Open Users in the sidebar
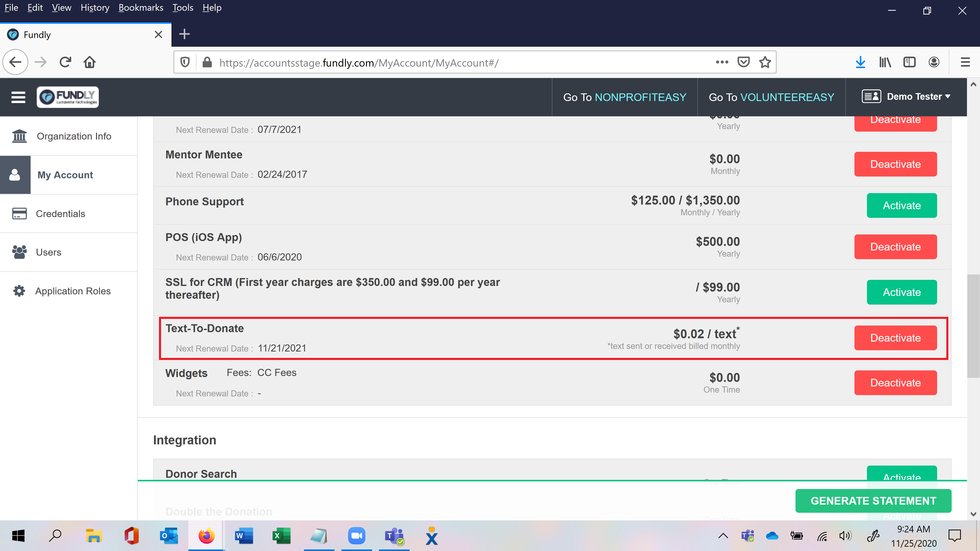 coord(68,252)
